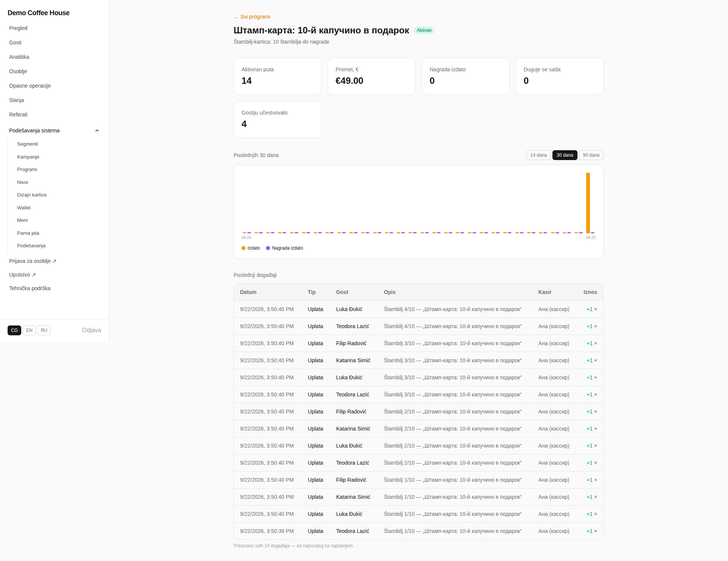Select Parna jela submenu item
Screen dimensions: 728x561
coord(28,233)
